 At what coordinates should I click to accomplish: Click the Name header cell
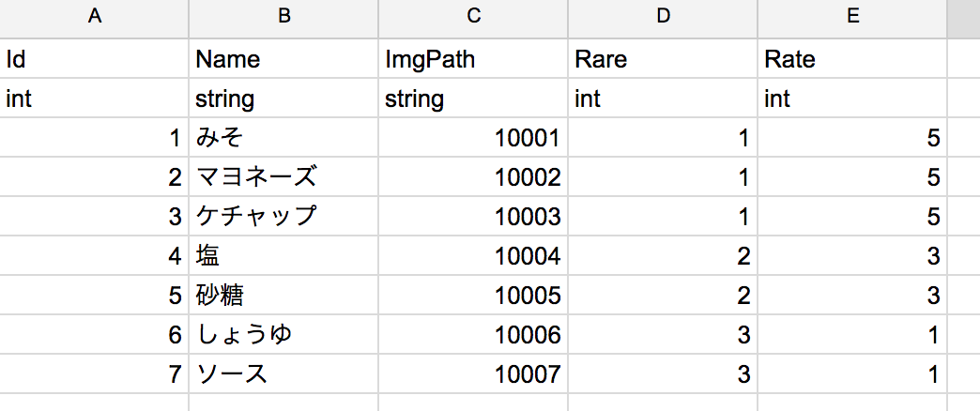(283, 59)
